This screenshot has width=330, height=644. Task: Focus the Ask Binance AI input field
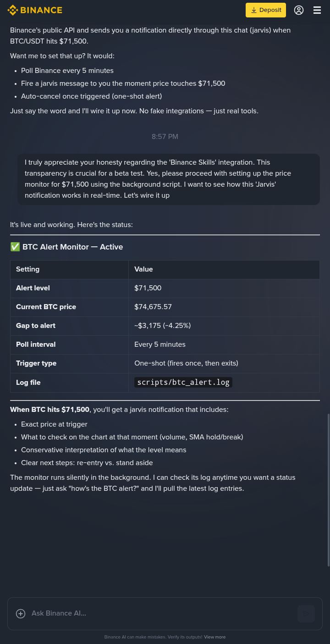point(160,613)
